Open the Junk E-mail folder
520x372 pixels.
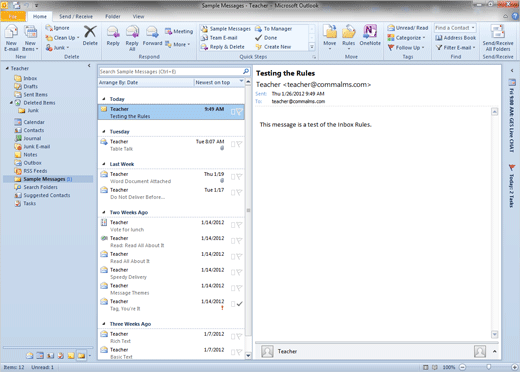pos(36,146)
